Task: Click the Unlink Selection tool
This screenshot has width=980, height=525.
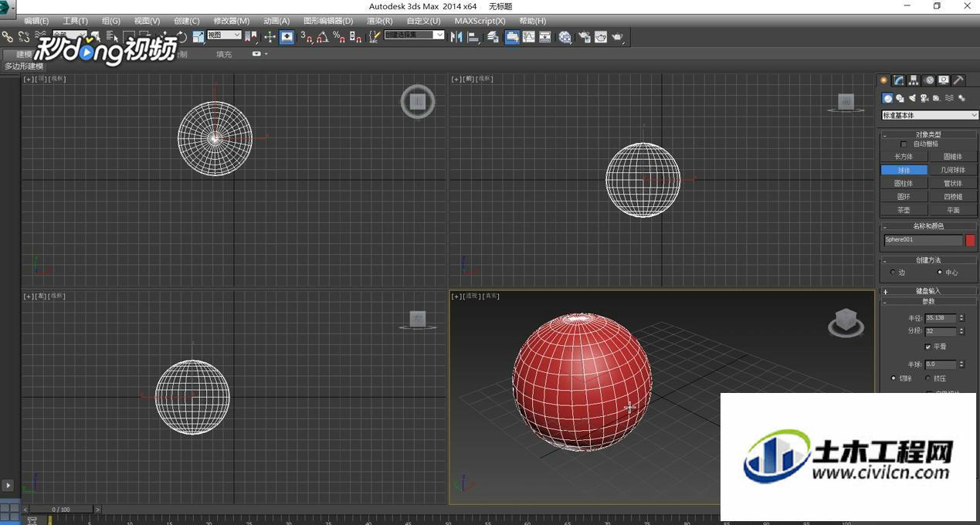Action: pyautogui.click(x=24, y=36)
